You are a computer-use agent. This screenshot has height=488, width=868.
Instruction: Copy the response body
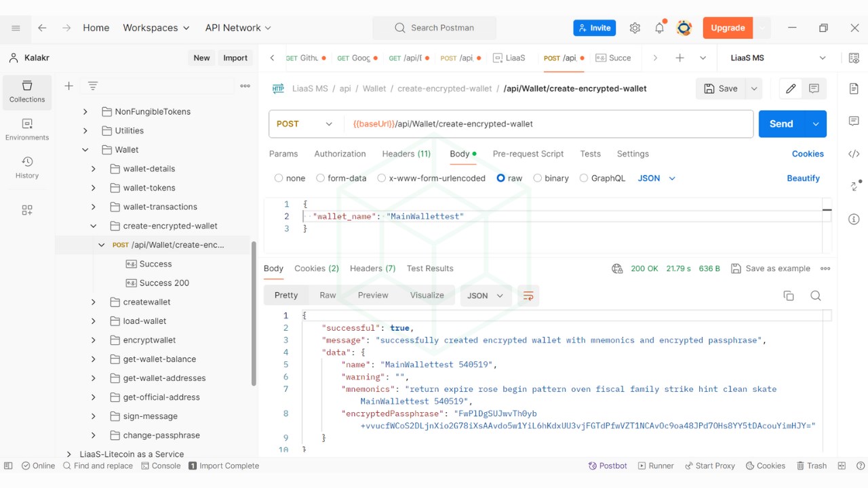[789, 296]
